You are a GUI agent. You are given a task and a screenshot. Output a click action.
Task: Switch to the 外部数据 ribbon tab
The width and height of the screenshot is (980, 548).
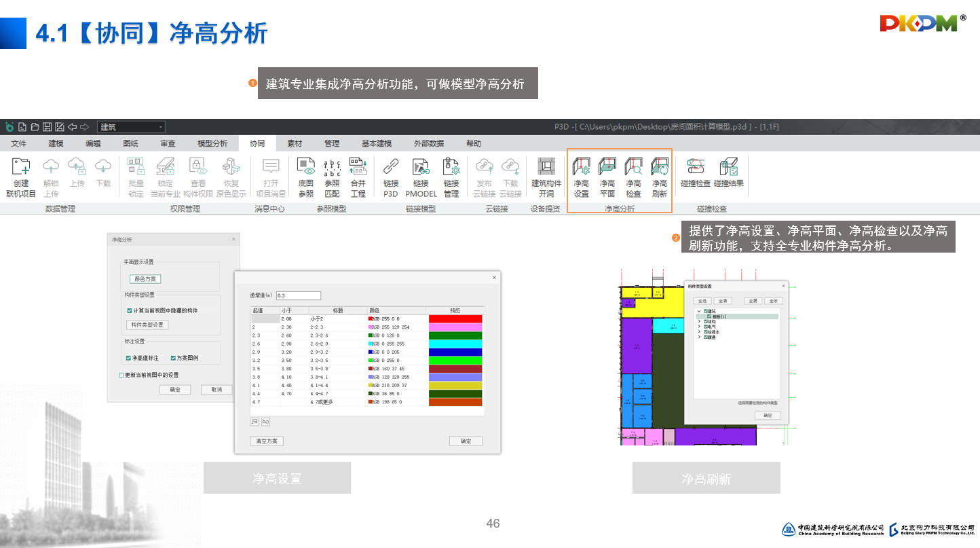[x=429, y=143]
